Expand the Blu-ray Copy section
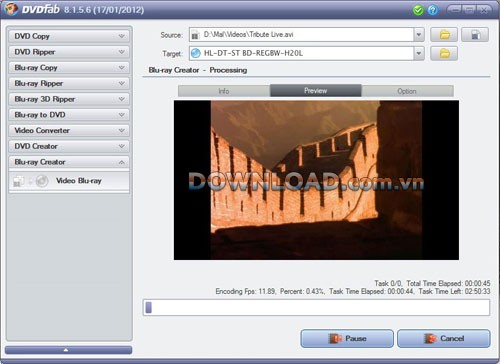The image size is (500, 364). click(x=69, y=68)
